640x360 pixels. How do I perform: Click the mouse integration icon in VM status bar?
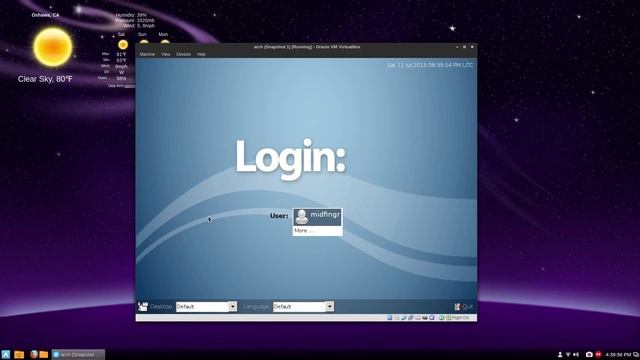tap(442, 318)
